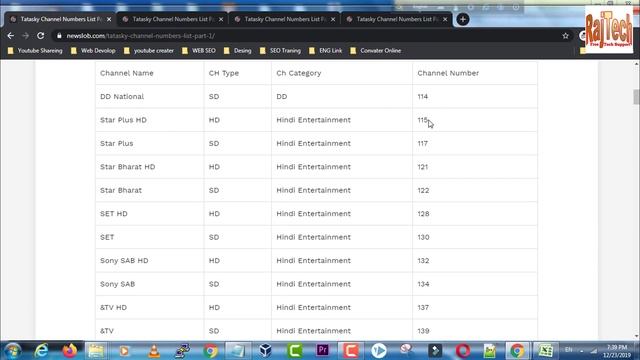Open Camtasia green icon in the taskbar

click(x=295, y=351)
